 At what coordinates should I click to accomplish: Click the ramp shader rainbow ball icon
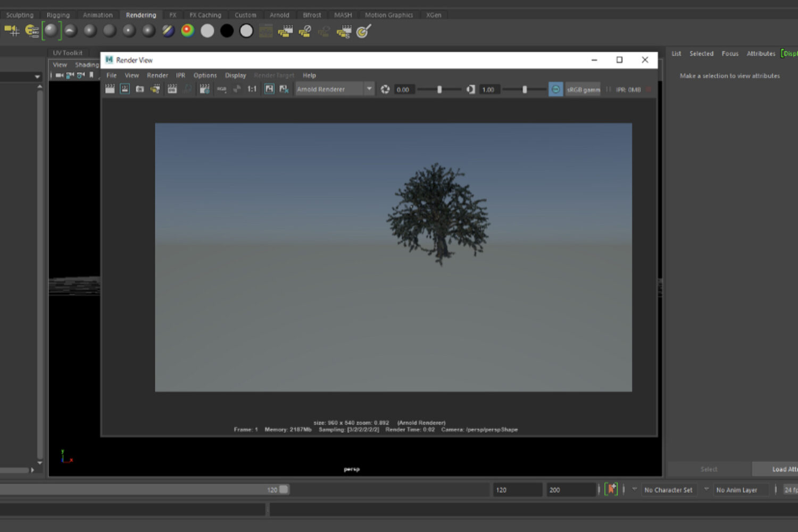click(187, 31)
